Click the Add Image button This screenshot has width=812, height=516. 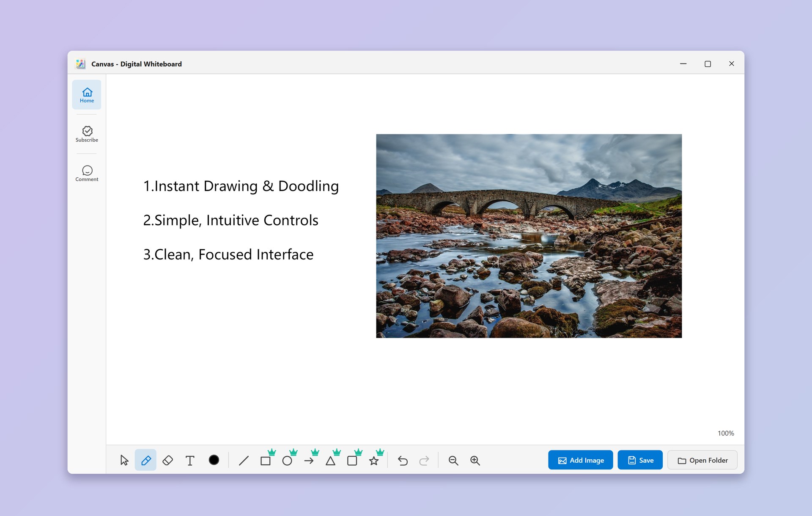tap(581, 460)
